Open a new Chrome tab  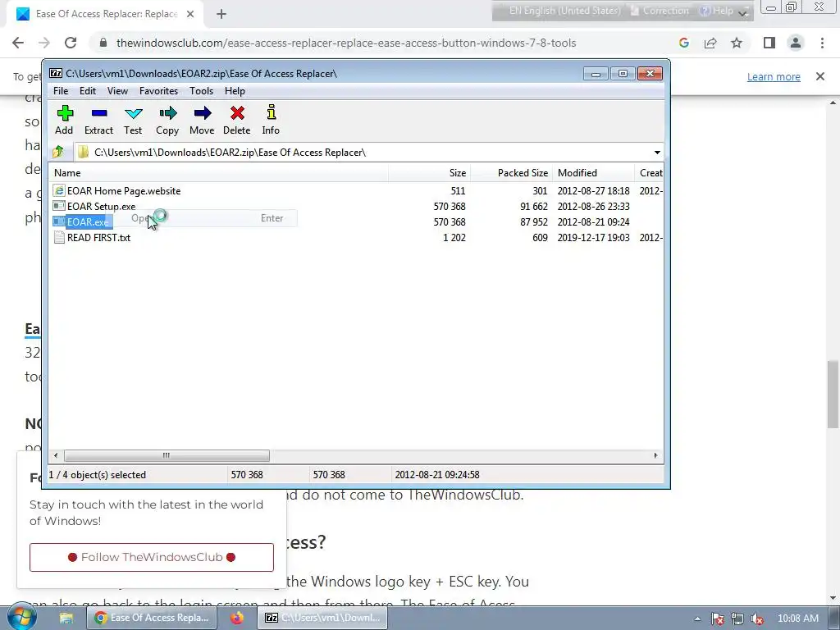[x=221, y=14]
